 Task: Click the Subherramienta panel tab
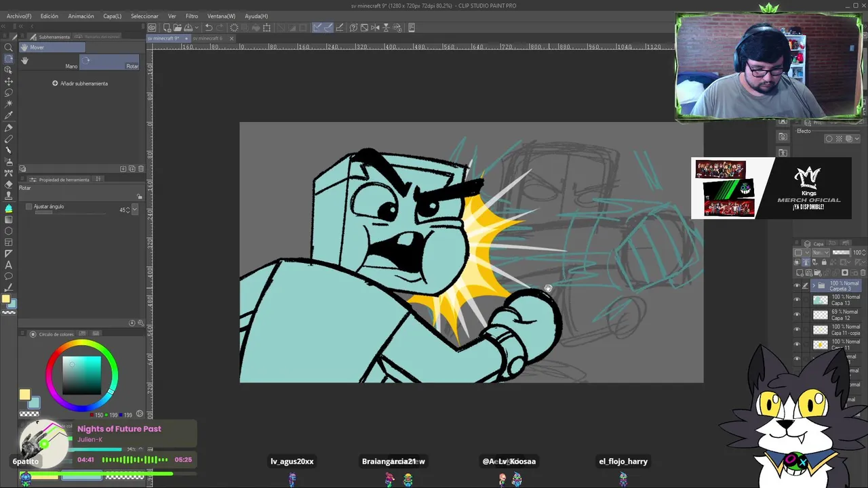[x=50, y=37]
